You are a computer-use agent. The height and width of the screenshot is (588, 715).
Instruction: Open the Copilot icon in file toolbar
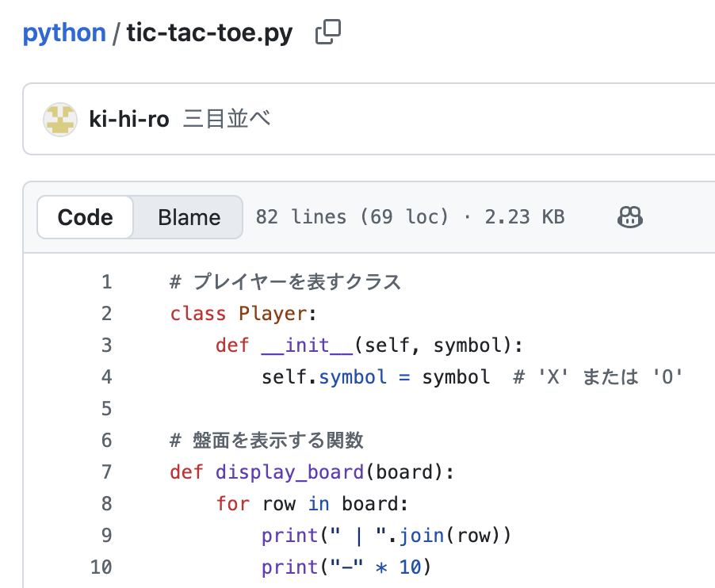click(x=629, y=216)
